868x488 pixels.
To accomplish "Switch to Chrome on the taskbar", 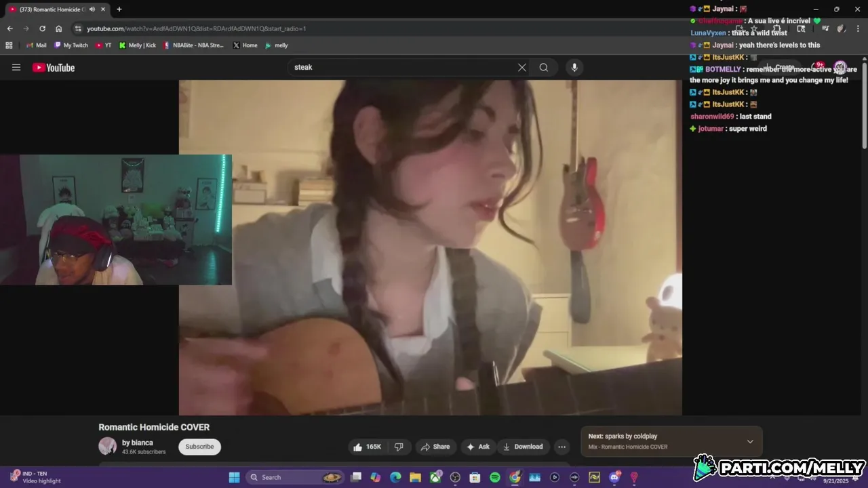I will tap(515, 477).
